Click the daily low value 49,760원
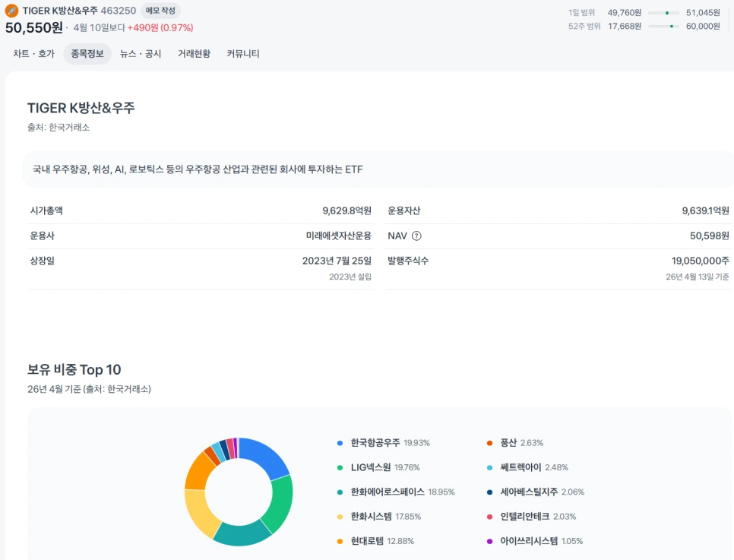Image resolution: width=734 pixels, height=560 pixels. click(625, 13)
